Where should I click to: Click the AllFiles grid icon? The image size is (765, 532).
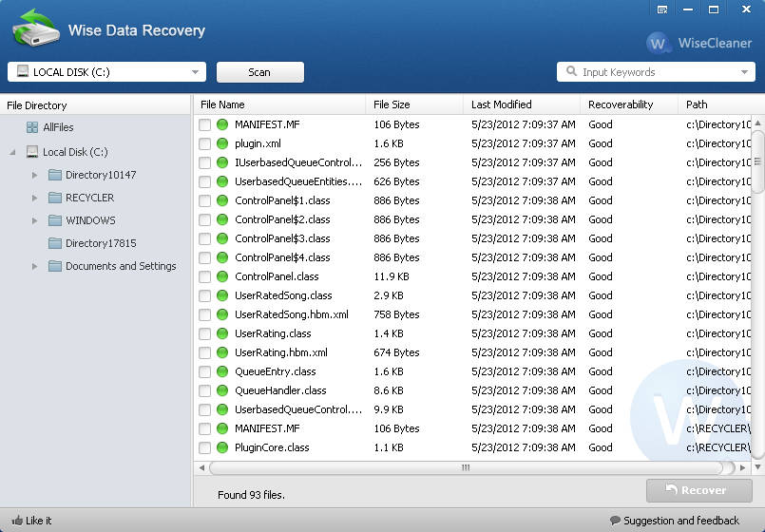(x=32, y=127)
